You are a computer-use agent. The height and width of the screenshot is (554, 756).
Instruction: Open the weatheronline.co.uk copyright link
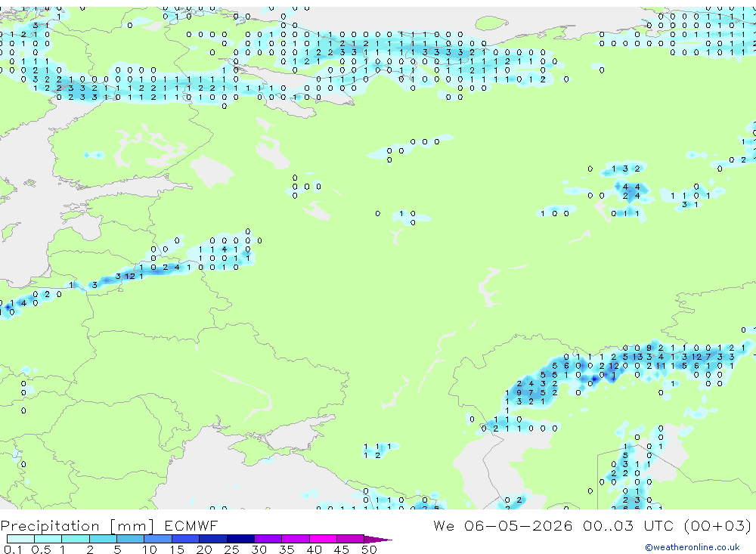(692, 547)
